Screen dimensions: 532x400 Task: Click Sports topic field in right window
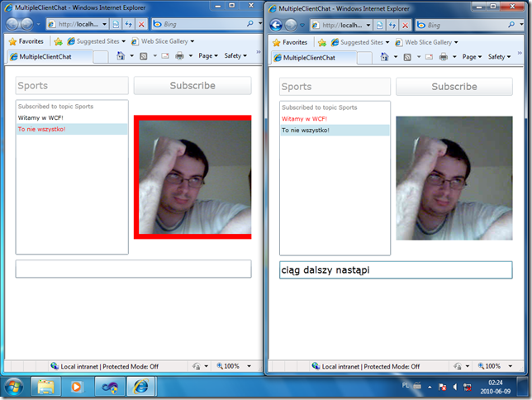335,87
